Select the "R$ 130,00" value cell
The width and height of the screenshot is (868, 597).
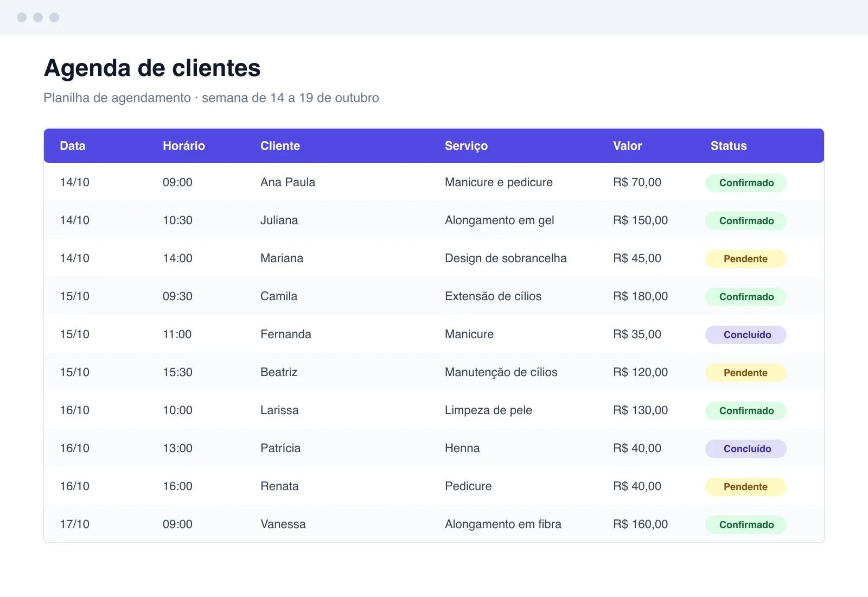point(641,410)
